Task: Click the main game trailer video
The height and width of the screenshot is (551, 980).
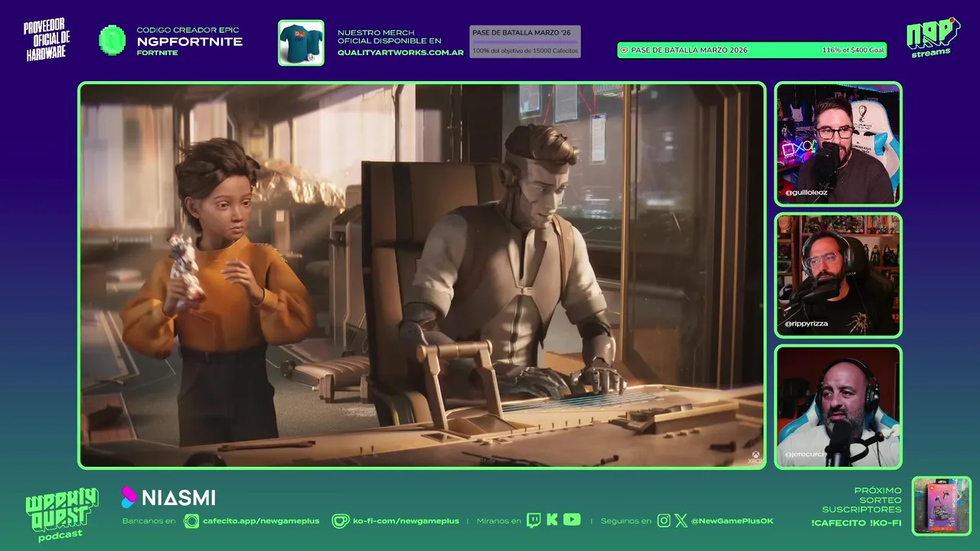Action: tap(422, 275)
